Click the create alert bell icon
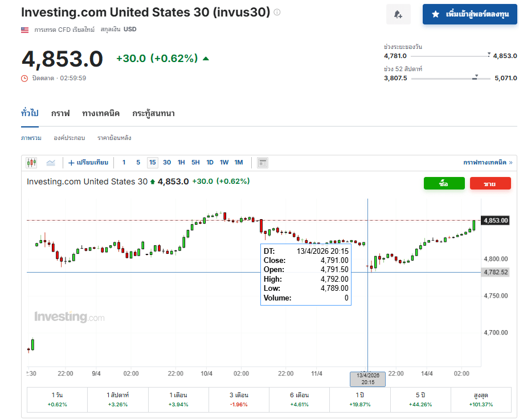The height and width of the screenshot is (420, 519). [398, 14]
